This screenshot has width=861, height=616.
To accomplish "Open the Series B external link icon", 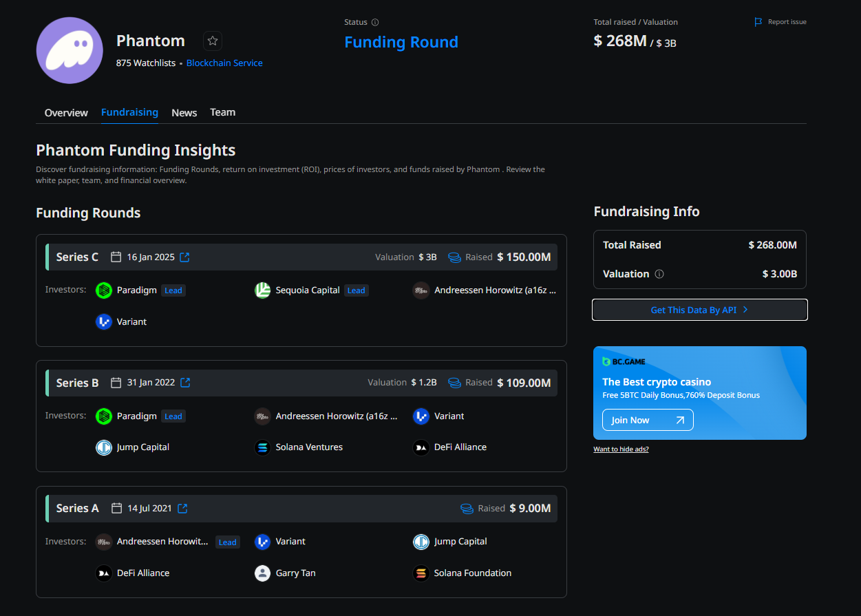I will click(184, 382).
